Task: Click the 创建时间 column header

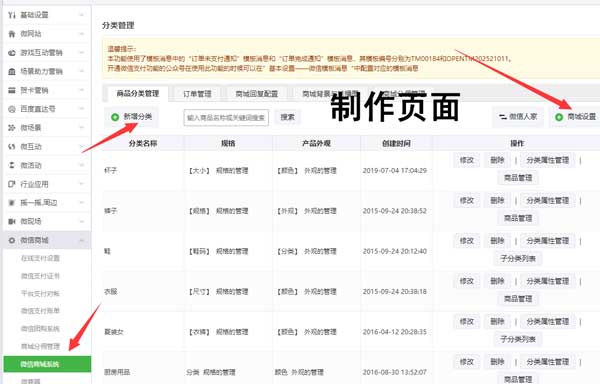Action: pos(396,143)
